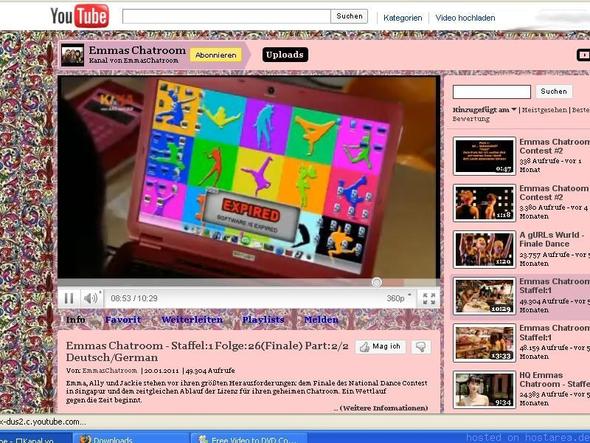
Task: Open the 360p quality dropdown
Action: point(398,298)
